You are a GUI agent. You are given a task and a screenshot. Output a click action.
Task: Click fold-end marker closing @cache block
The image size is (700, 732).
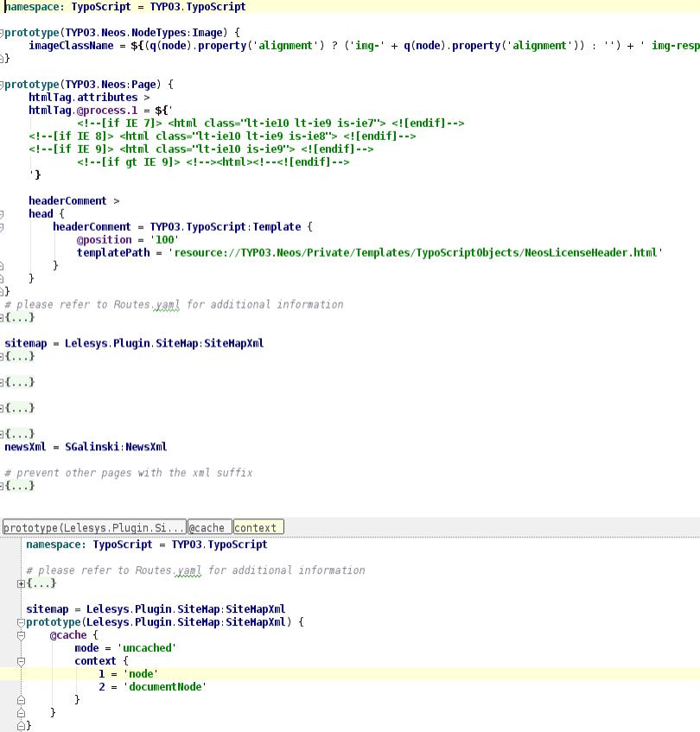click(x=21, y=713)
